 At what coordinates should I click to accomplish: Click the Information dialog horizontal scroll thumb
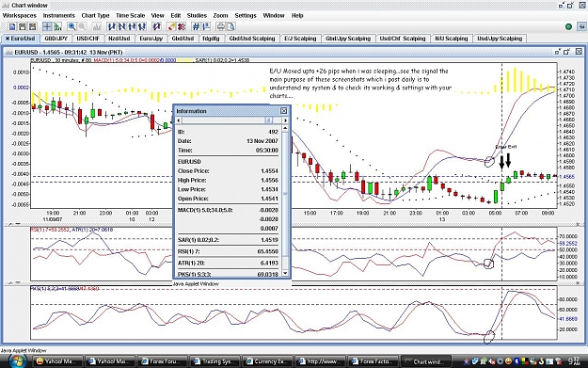click(269, 120)
